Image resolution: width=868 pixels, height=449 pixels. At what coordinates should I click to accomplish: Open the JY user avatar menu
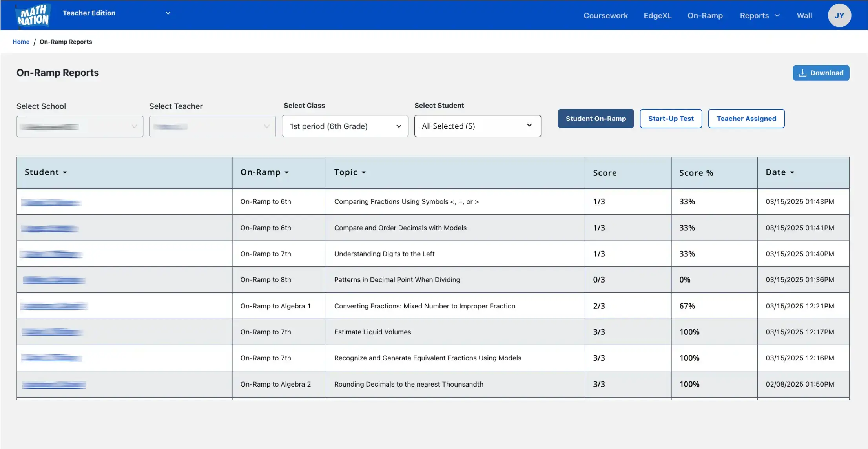(839, 16)
